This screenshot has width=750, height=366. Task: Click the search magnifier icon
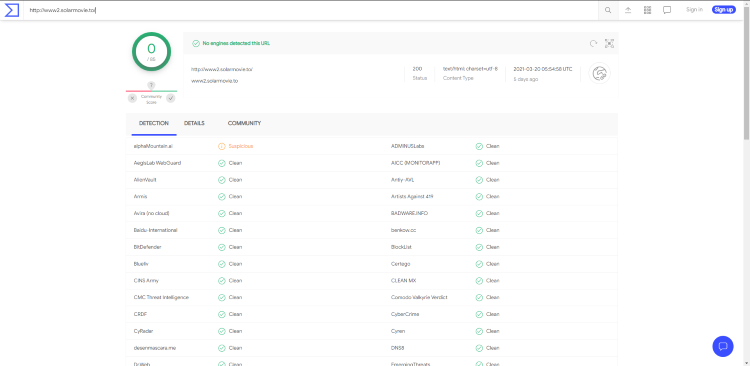tap(608, 10)
